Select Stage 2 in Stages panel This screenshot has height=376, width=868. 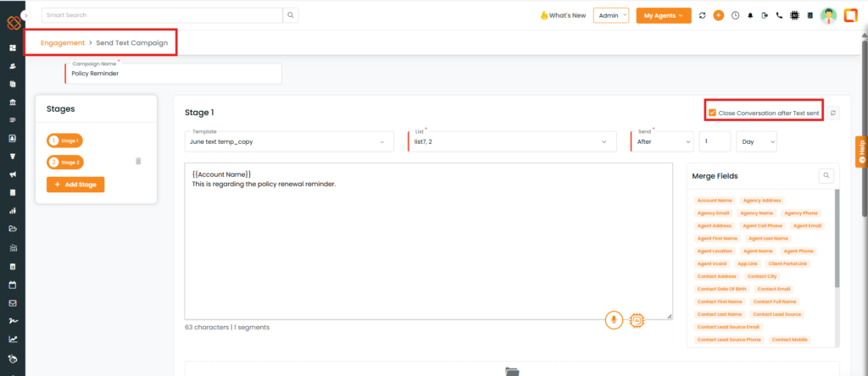pyautogui.click(x=65, y=162)
